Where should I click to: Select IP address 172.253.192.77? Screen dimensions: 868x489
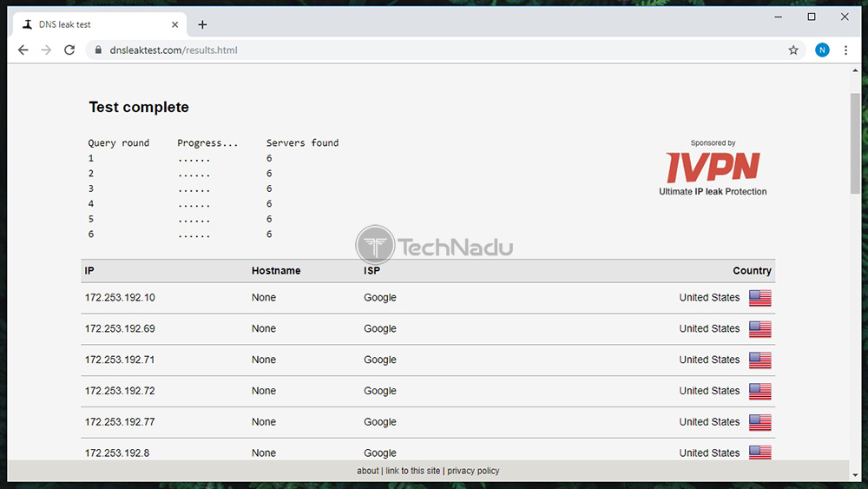click(120, 421)
